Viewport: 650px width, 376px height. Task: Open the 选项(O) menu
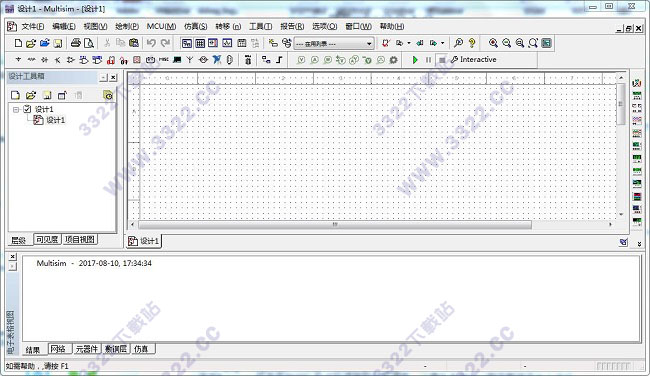325,27
